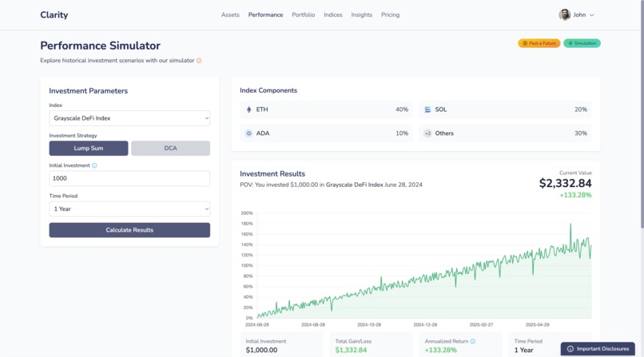Click info icon beside simulator subtitle

pyautogui.click(x=199, y=61)
